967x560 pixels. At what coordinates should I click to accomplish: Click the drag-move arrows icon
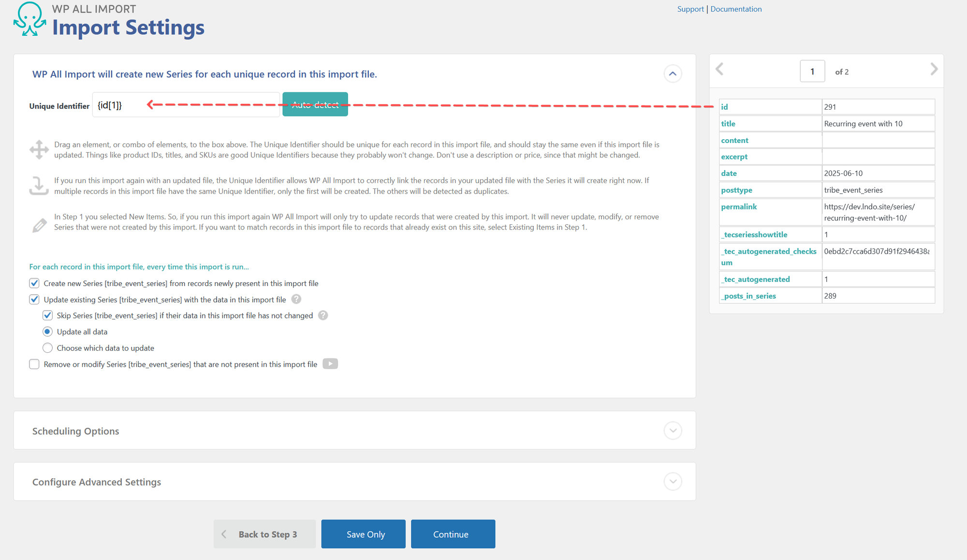39,149
